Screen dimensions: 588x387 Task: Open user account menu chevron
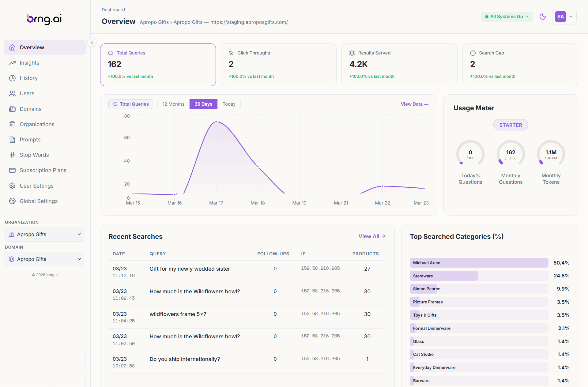571,17
